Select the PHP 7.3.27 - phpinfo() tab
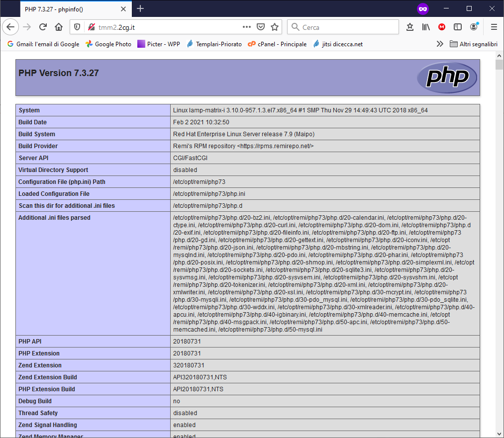Viewport: 504px width, 438px height. click(x=76, y=9)
